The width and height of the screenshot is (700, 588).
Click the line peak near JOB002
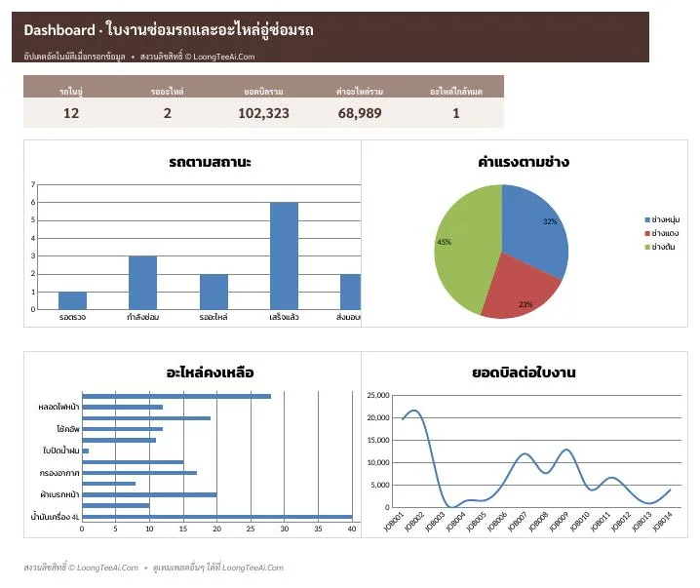pos(413,411)
